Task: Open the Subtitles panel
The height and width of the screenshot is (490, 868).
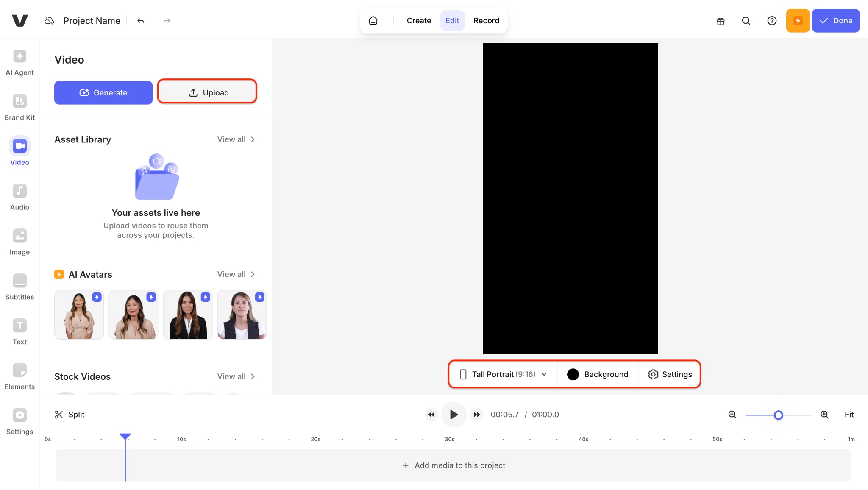Action: (x=19, y=287)
